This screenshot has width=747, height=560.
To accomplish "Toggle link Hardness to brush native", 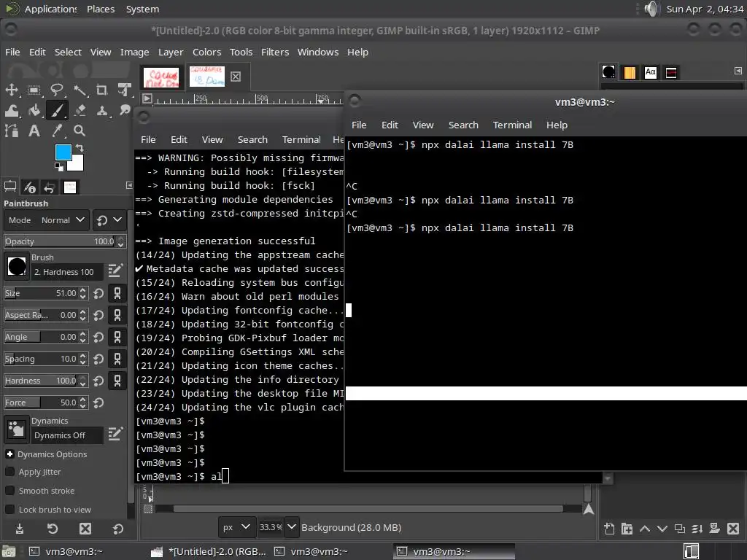I will pyautogui.click(x=117, y=381).
